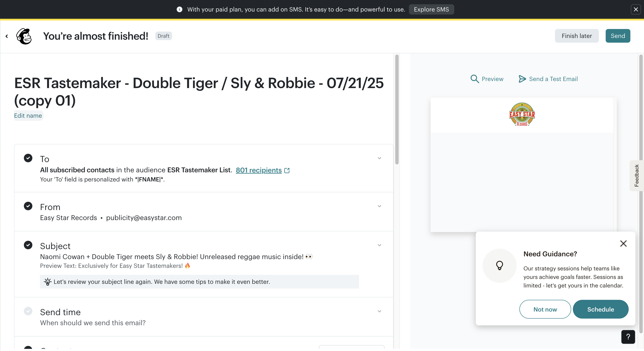Dismiss the SMS banner with the X
644x351 pixels.
click(636, 9)
